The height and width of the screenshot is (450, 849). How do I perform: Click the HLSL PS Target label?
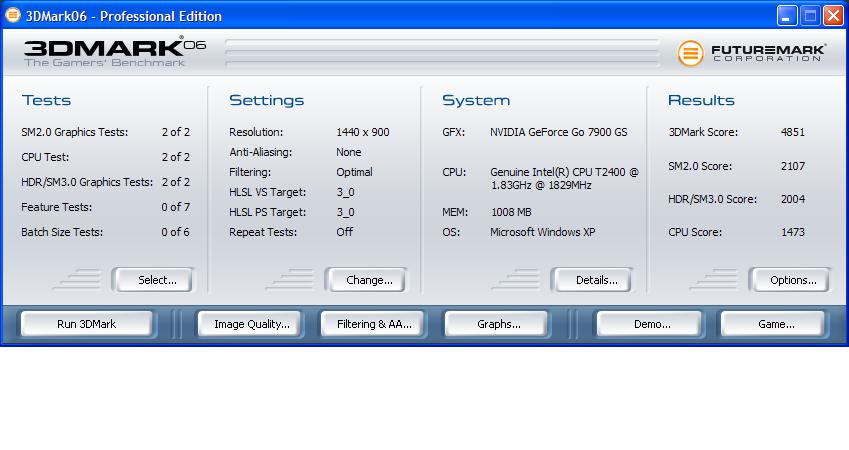267,212
